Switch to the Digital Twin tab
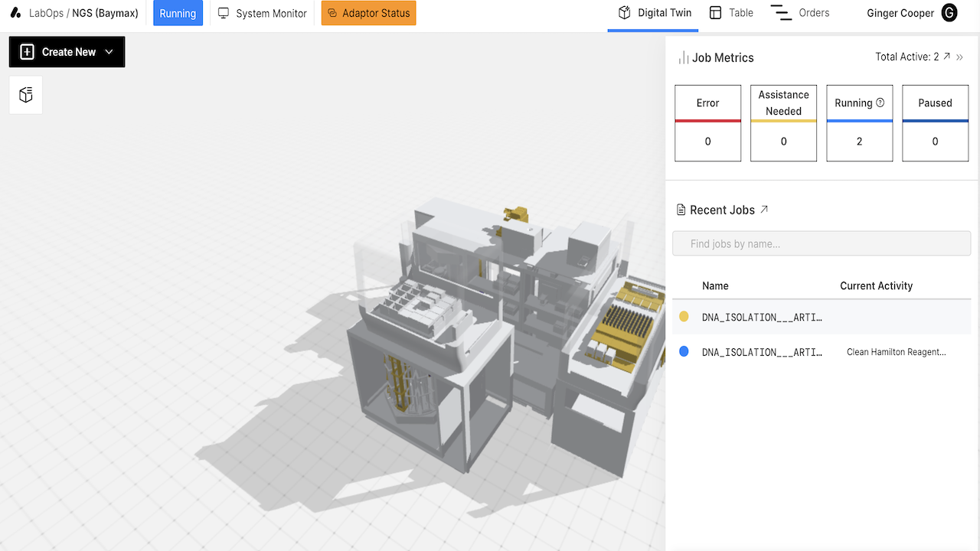The image size is (980, 551). pos(652,13)
